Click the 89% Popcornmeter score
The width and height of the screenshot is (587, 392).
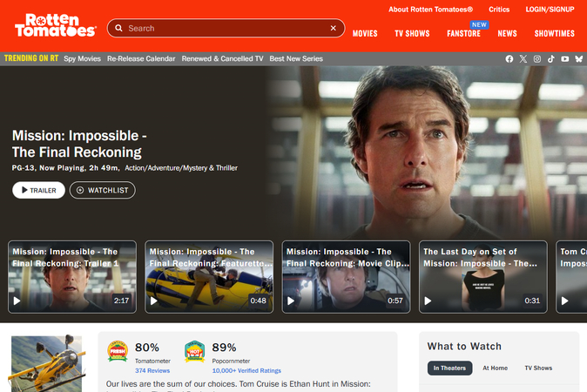(224, 348)
